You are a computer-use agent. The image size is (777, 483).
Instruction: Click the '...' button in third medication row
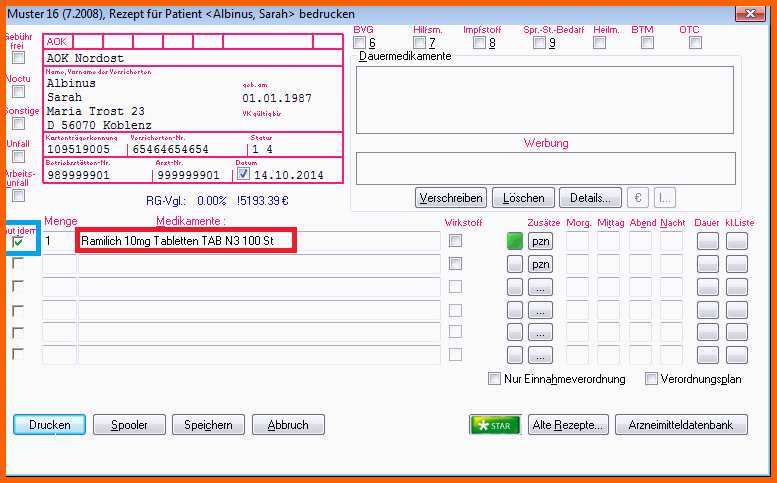coord(540,287)
